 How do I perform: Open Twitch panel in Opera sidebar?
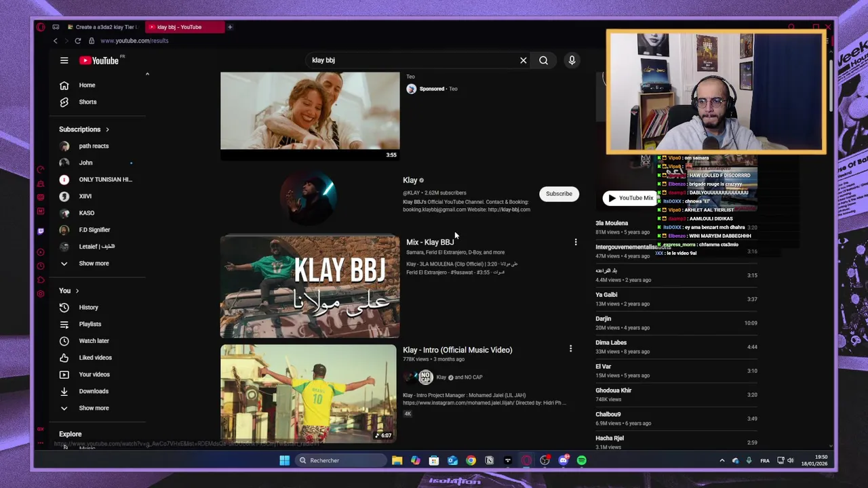click(x=41, y=231)
